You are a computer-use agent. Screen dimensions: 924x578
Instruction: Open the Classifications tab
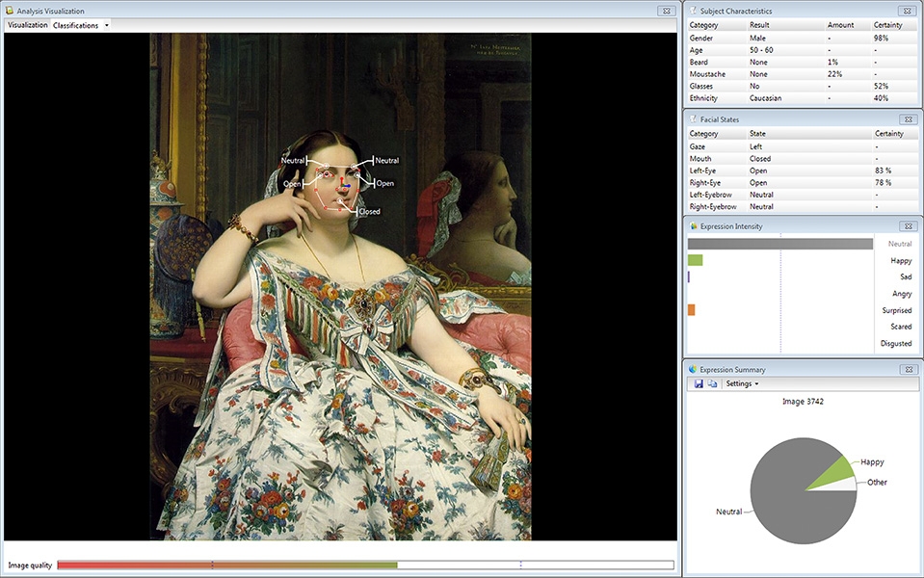[x=75, y=25]
